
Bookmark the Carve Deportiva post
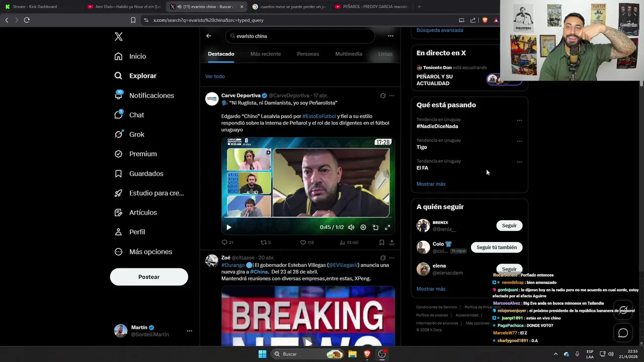[382, 242]
